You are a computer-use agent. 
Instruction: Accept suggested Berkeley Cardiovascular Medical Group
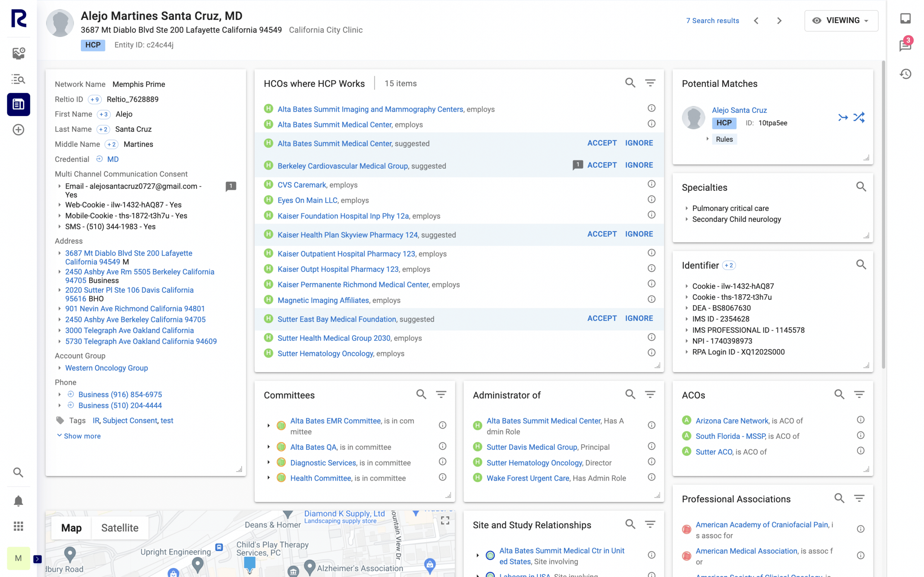click(x=602, y=165)
